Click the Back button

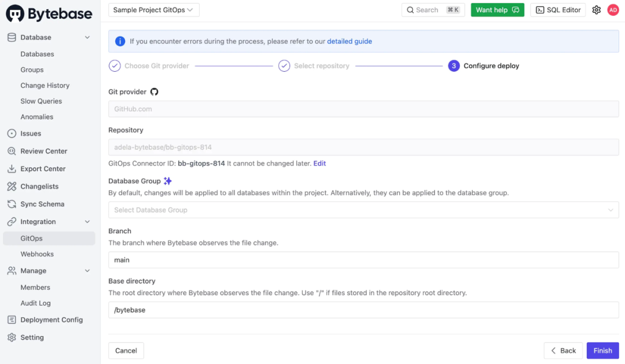563,351
